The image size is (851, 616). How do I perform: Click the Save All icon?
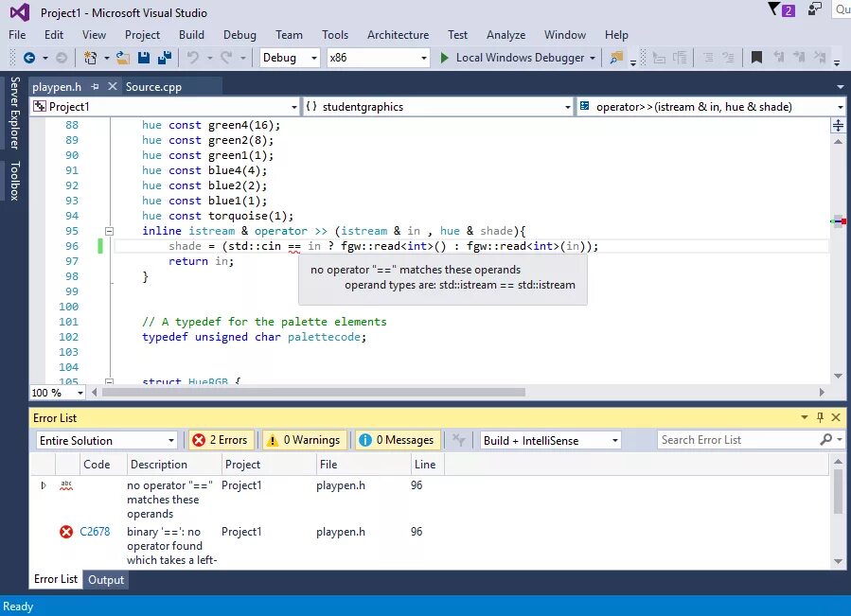(165, 58)
